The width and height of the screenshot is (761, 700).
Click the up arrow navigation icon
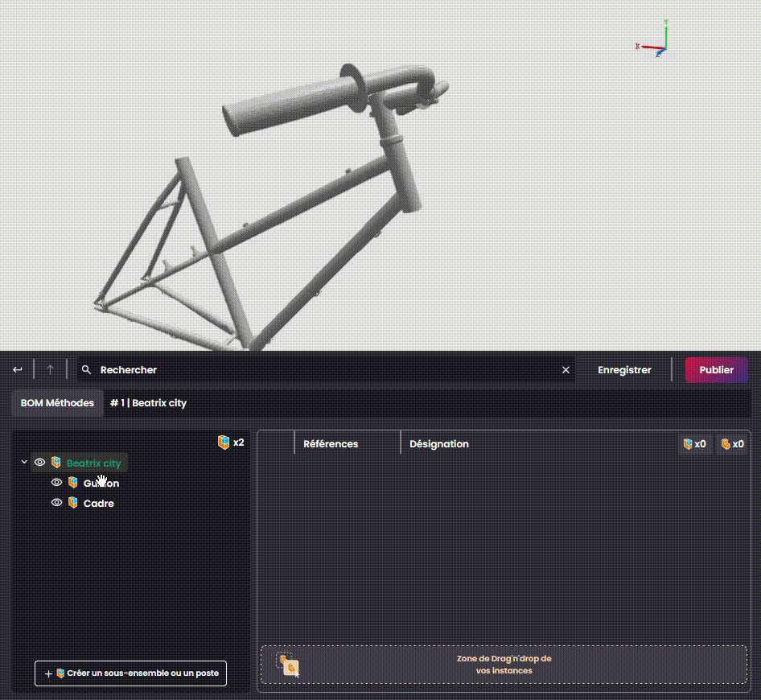[50, 370]
